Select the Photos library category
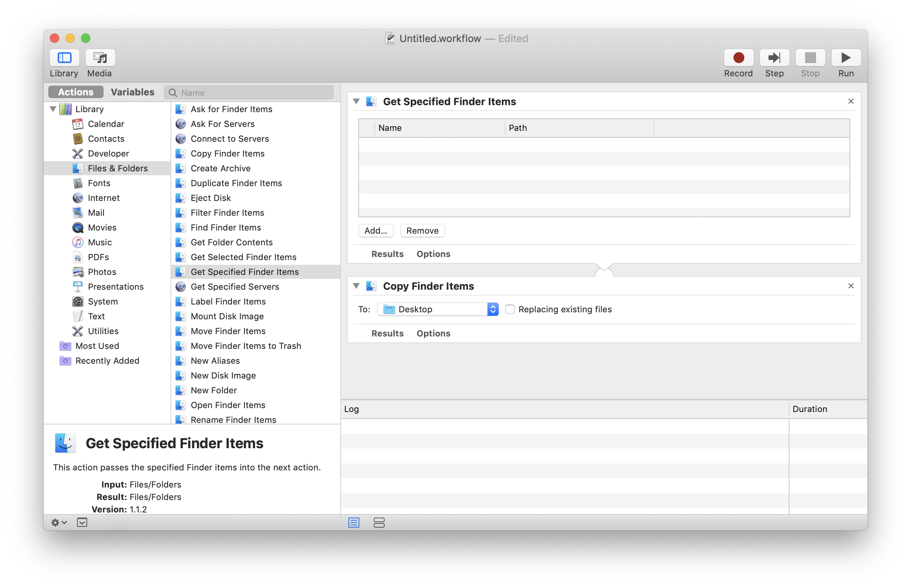This screenshot has height=588, width=911. pos(107,272)
